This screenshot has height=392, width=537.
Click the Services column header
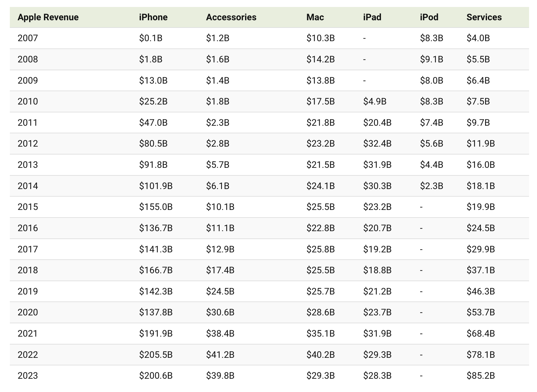(x=484, y=17)
